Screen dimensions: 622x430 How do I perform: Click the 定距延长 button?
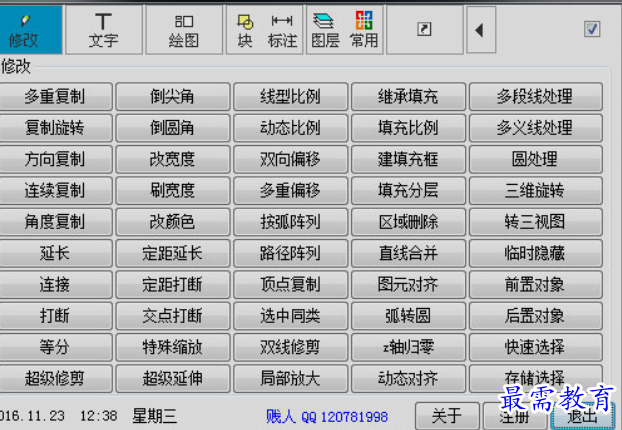click(173, 253)
